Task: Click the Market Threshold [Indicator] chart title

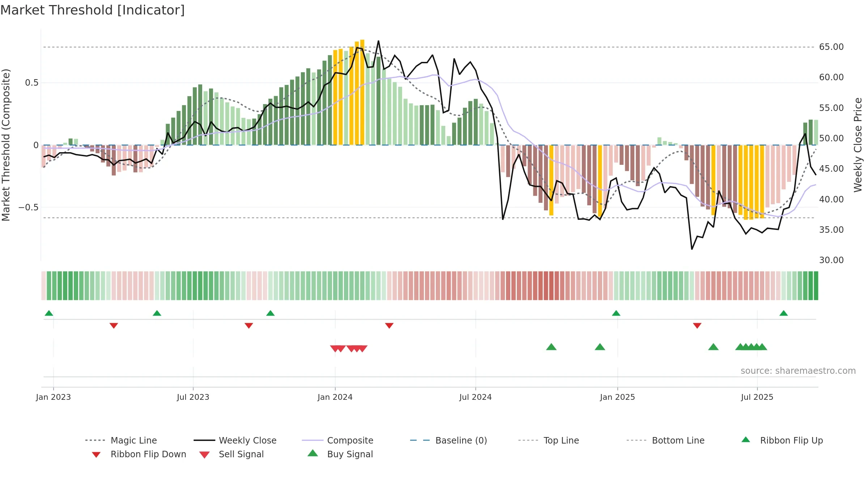Action: coord(93,10)
